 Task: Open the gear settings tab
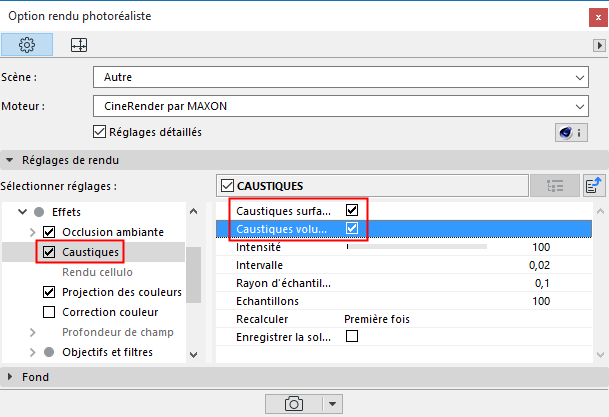point(27,45)
